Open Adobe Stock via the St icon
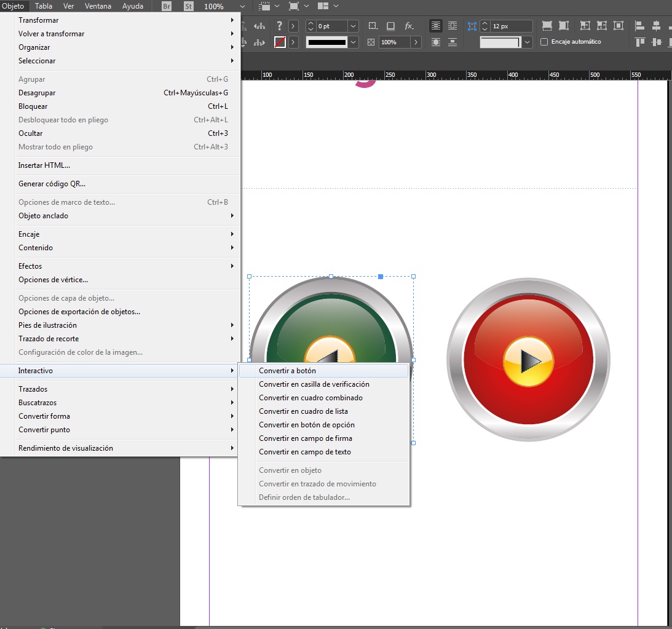 pyautogui.click(x=188, y=6)
